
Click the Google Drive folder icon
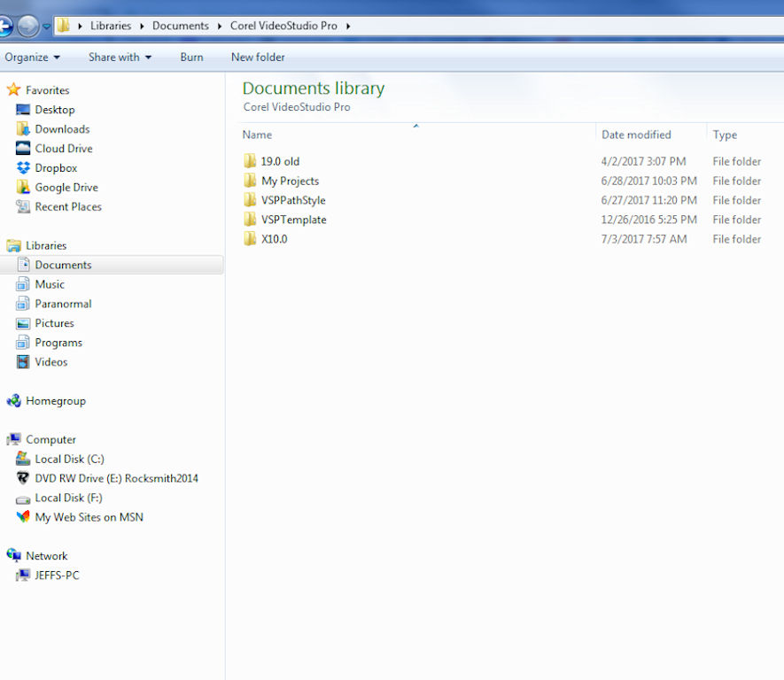[x=23, y=187]
